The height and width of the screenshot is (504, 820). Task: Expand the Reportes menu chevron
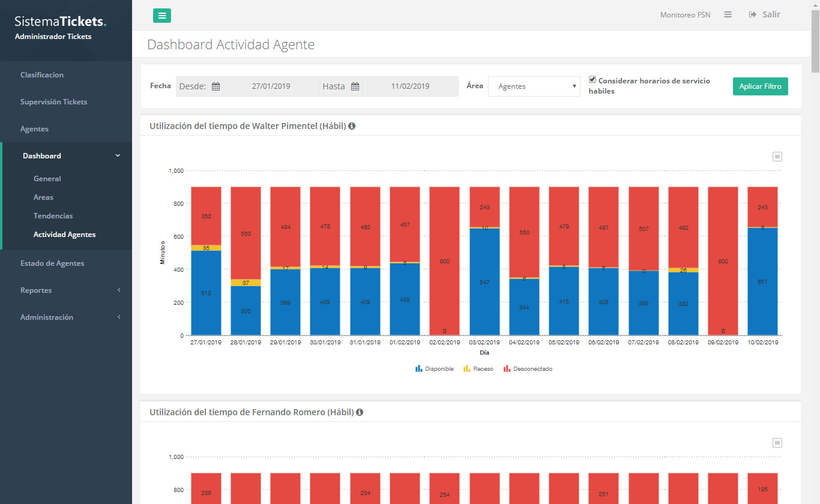(x=119, y=290)
